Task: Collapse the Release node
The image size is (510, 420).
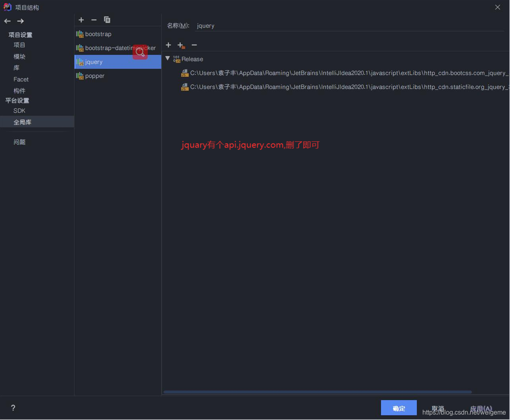Action: click(x=168, y=58)
